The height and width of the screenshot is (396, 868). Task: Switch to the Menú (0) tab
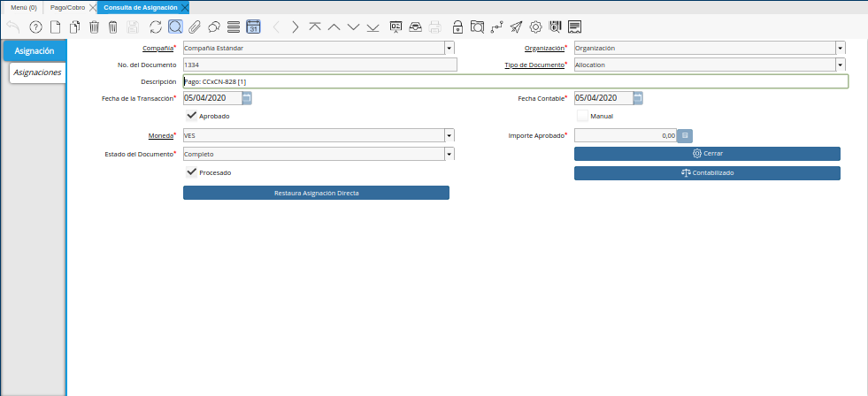pos(24,7)
